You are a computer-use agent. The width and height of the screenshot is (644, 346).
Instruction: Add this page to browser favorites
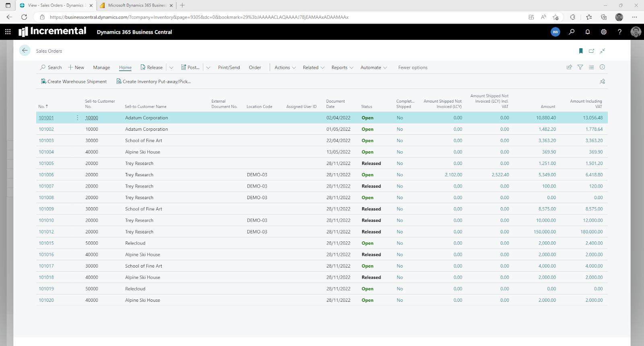pyautogui.click(x=555, y=17)
